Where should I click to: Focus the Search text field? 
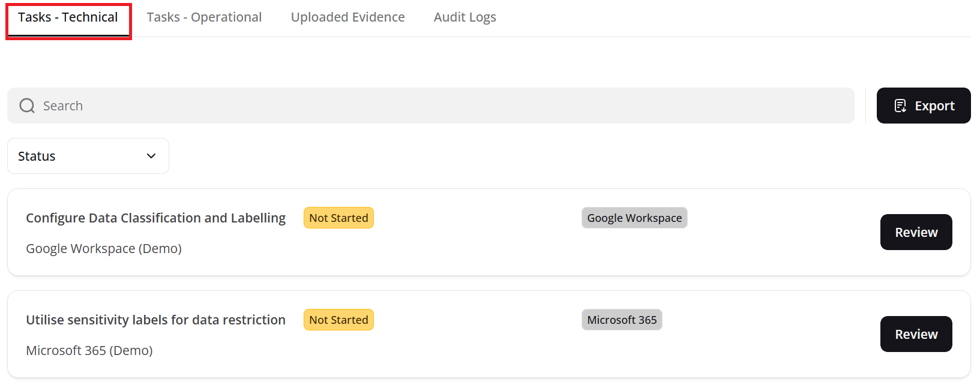click(444, 106)
